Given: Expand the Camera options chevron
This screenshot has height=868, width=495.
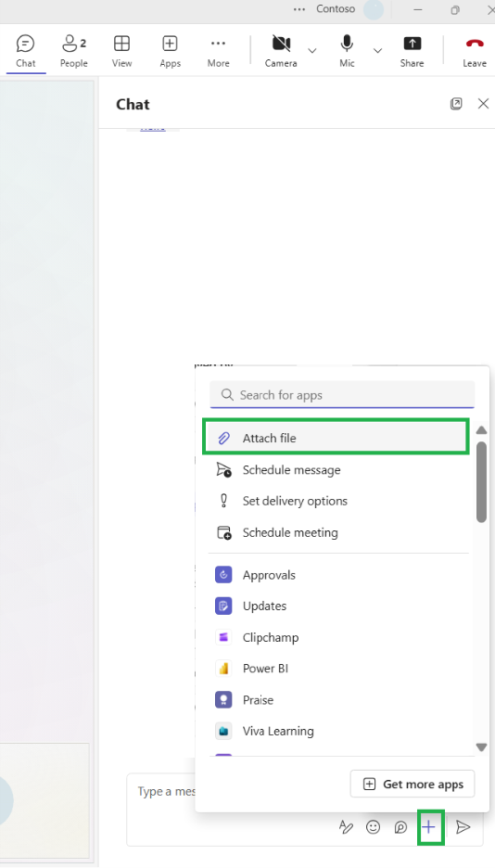Looking at the screenshot, I should (x=312, y=50).
